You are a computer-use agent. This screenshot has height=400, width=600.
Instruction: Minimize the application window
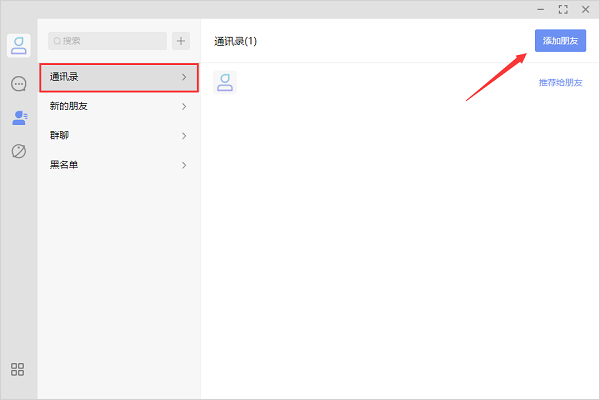[540, 10]
